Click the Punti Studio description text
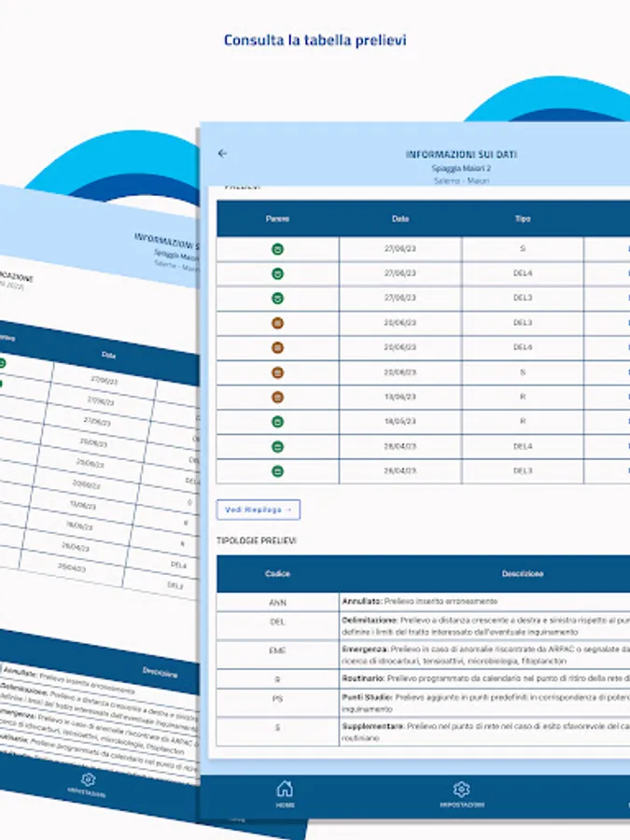Screen dimensions: 630x840 coord(486,703)
